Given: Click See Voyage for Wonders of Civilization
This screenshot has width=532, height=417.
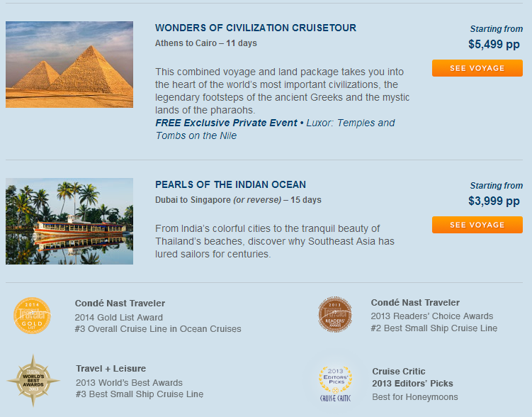Looking at the screenshot, I should [477, 68].
